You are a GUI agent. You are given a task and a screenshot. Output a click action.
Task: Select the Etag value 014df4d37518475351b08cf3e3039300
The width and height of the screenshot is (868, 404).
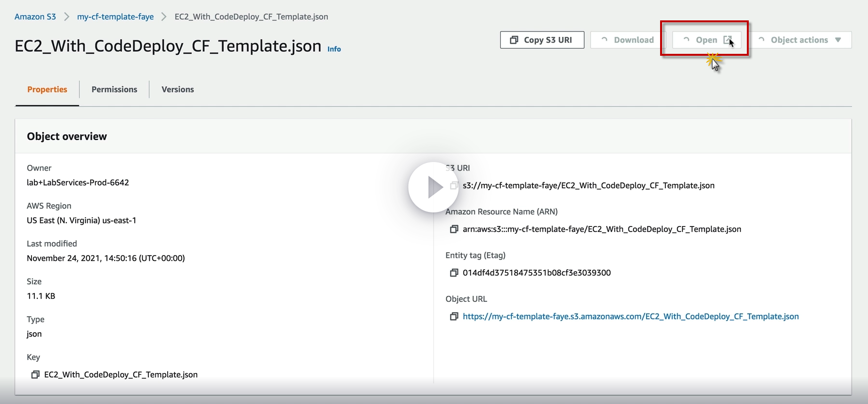click(x=537, y=273)
